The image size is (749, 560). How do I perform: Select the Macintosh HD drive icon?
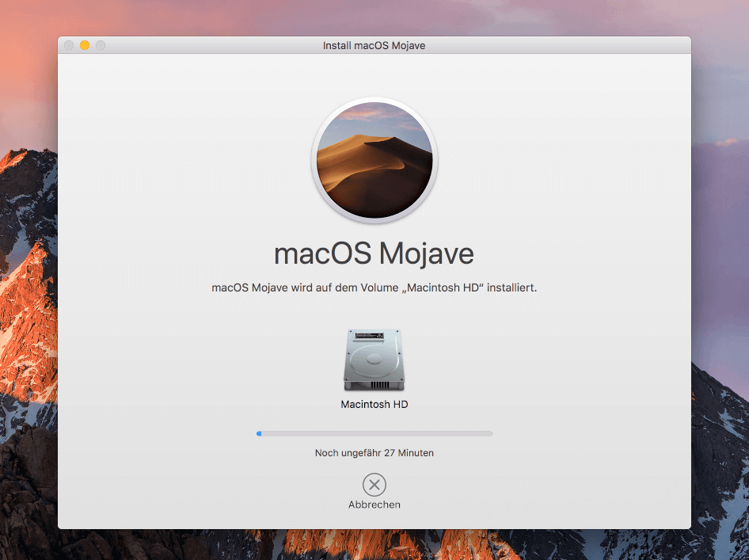point(374,360)
